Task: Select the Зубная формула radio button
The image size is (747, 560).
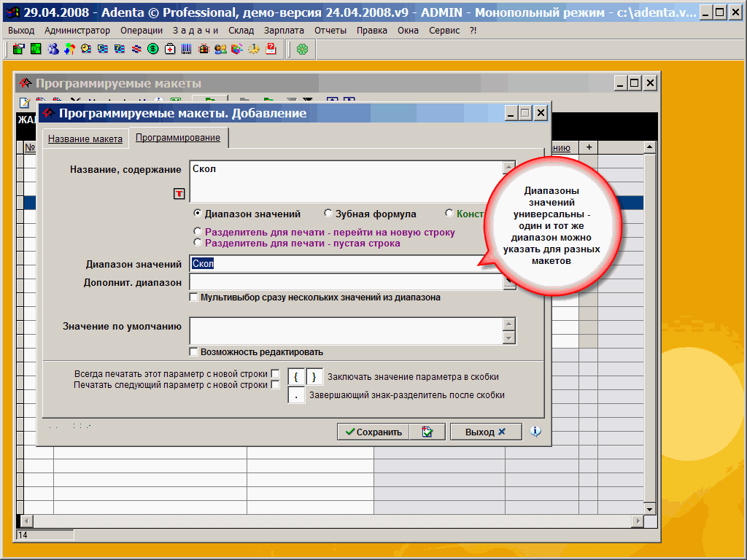Action: [x=328, y=214]
